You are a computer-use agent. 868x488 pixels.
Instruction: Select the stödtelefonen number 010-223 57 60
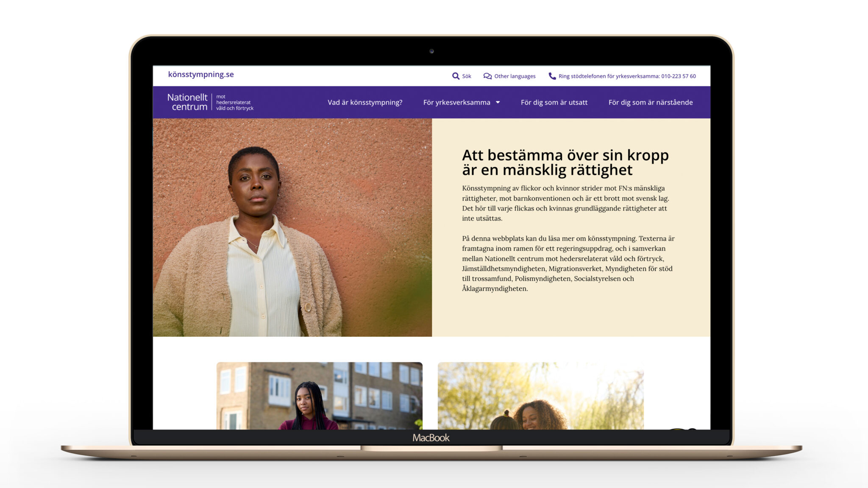[678, 76]
